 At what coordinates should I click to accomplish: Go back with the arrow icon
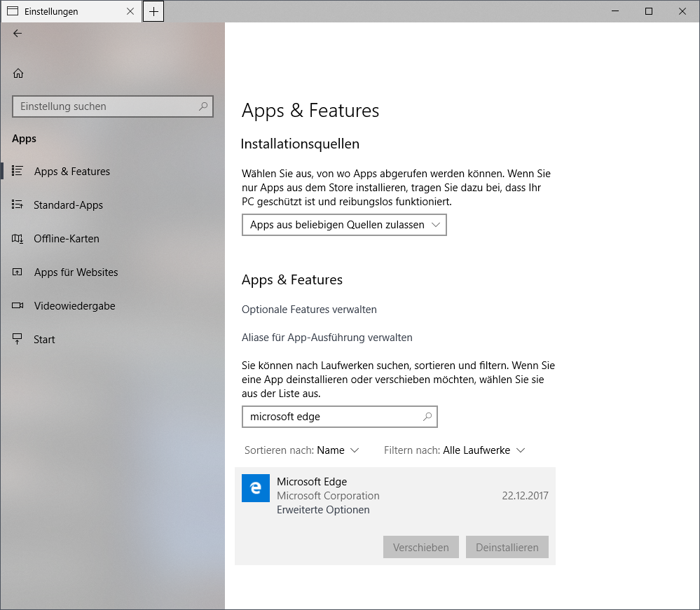(x=18, y=34)
